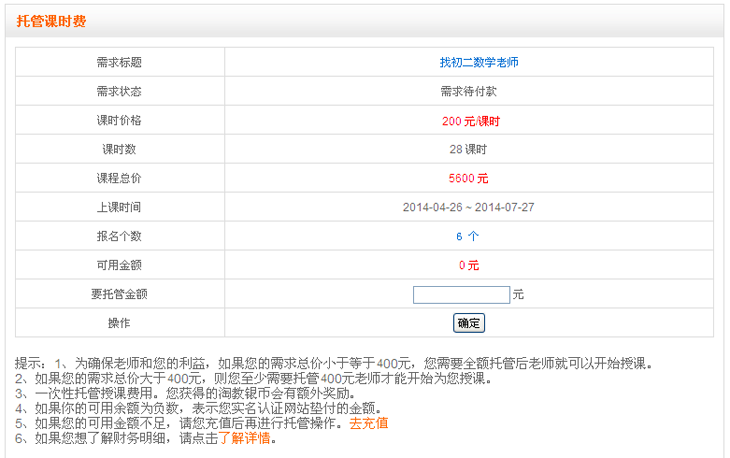
Task: Click the 课时价格 row label
Action: click(119, 120)
